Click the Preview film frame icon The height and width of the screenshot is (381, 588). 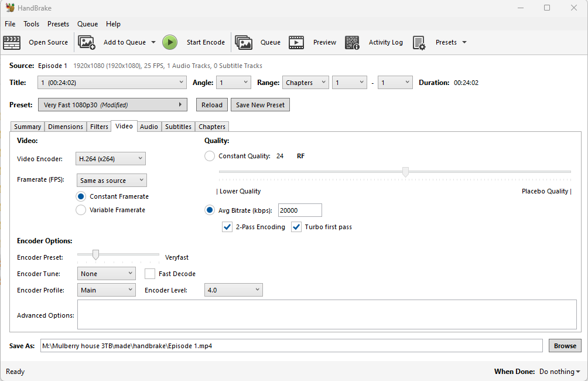click(296, 42)
